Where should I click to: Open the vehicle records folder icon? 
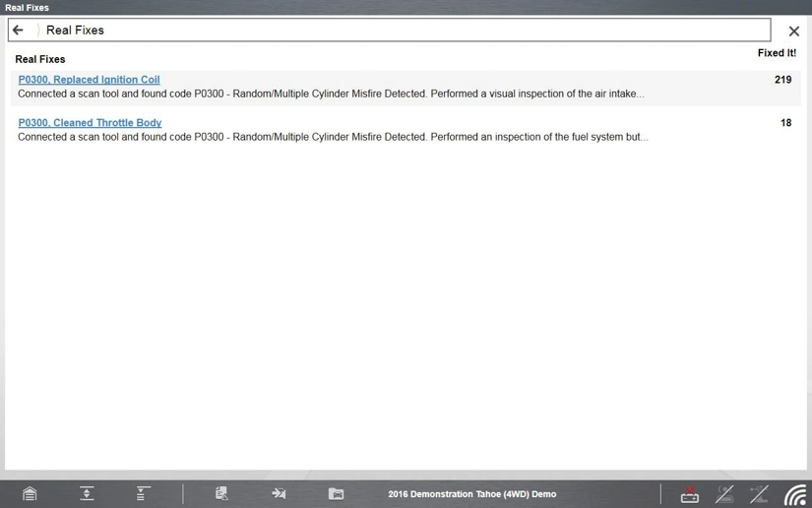(336, 493)
